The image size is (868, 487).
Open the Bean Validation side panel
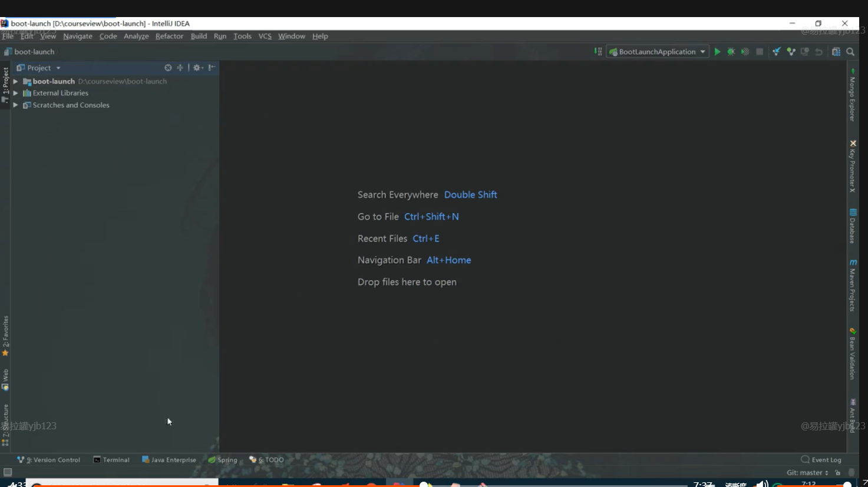852,354
